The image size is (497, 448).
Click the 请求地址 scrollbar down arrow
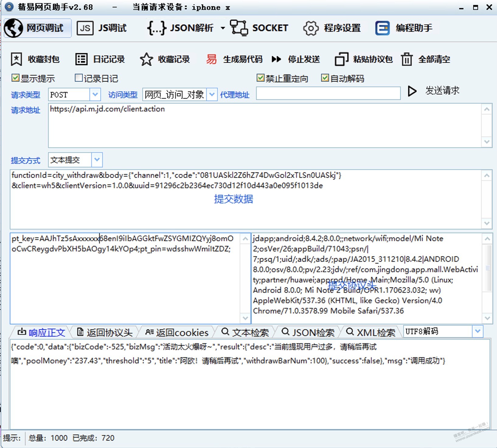pos(487,142)
